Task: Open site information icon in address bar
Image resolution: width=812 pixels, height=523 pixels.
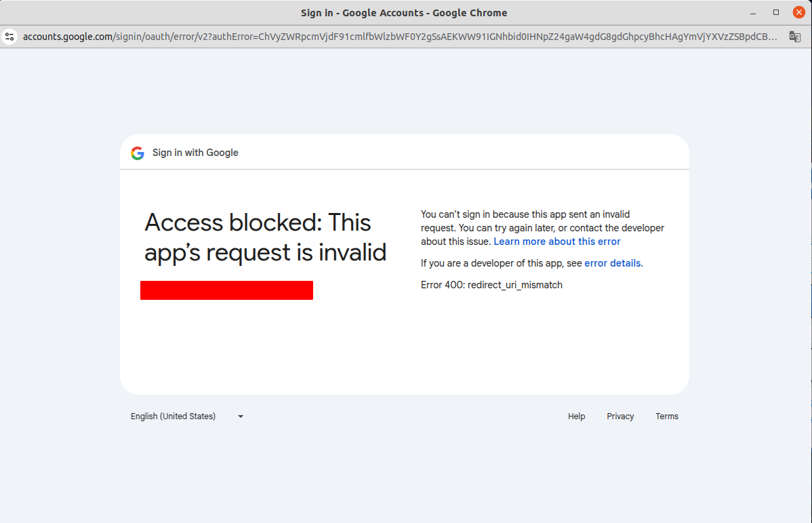Action: click(x=9, y=37)
